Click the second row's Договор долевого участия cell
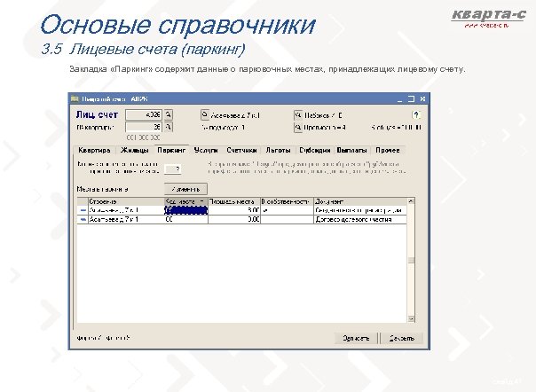The image size is (536, 392). pyautogui.click(x=360, y=219)
